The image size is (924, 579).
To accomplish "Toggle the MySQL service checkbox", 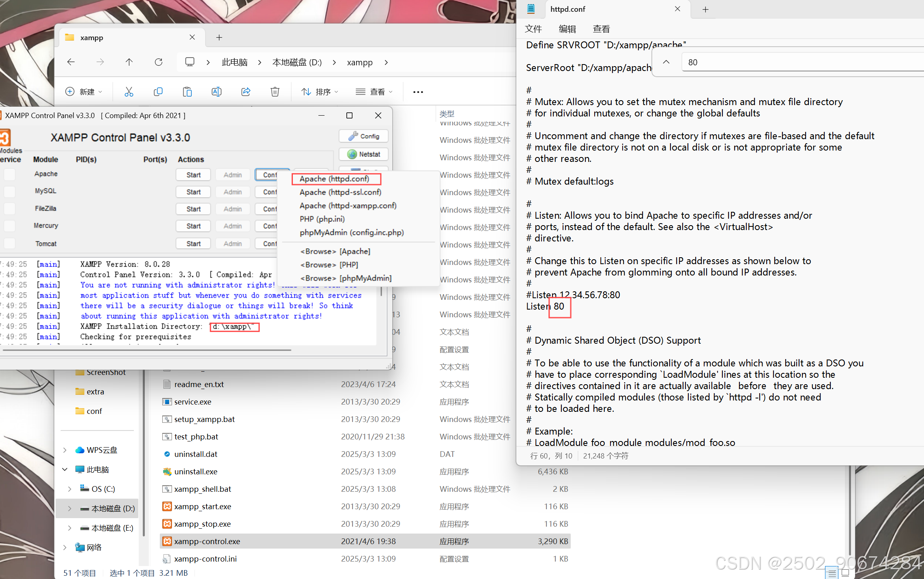I will pyautogui.click(x=9, y=192).
